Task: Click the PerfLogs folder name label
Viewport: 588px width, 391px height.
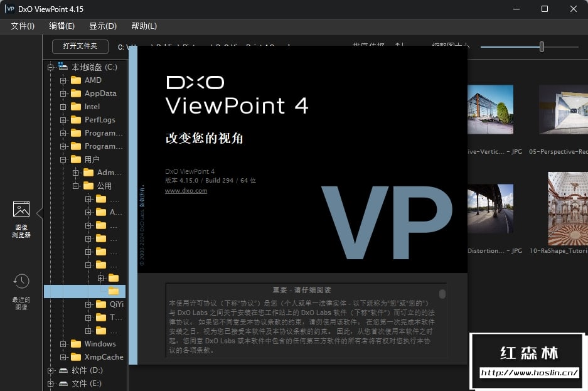Action: click(x=100, y=120)
